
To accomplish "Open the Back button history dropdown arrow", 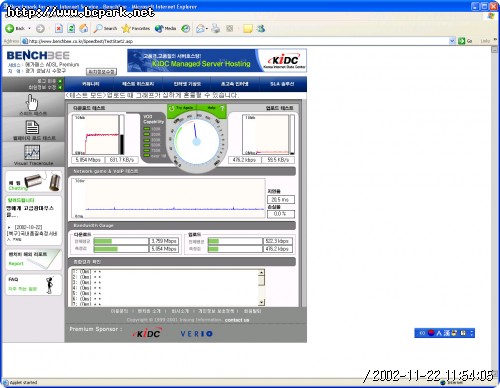I will [x=29, y=29].
